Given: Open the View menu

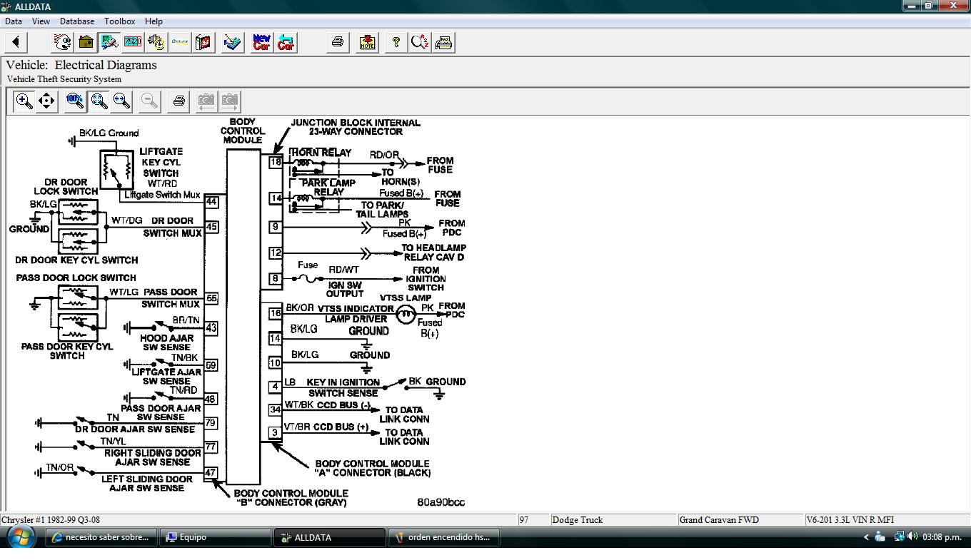Looking at the screenshot, I should (41, 21).
